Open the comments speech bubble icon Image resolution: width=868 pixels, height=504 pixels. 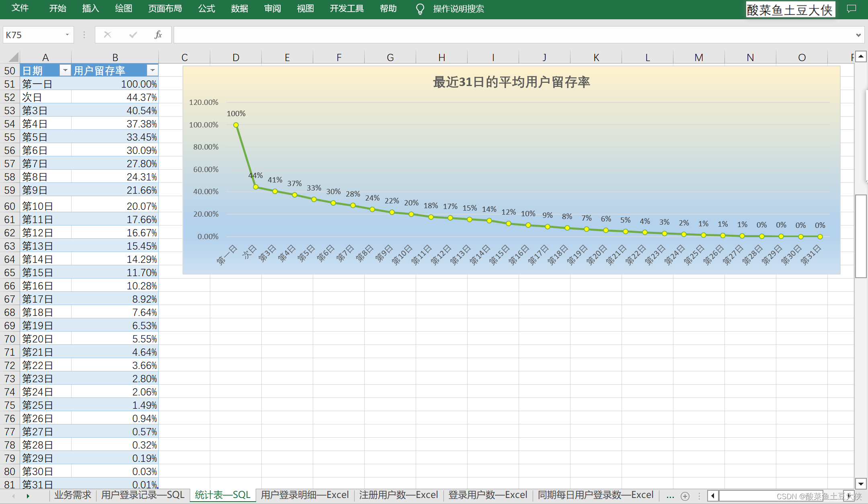point(851,8)
